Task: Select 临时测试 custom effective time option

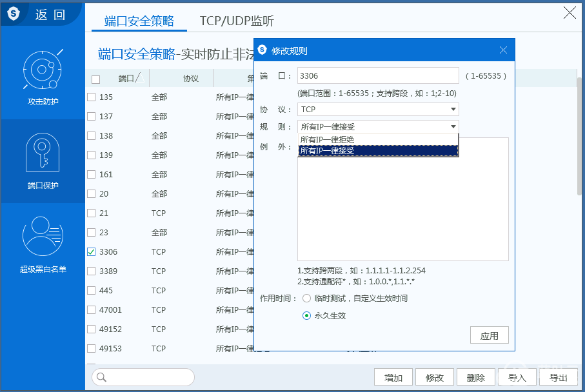Action: (x=306, y=299)
